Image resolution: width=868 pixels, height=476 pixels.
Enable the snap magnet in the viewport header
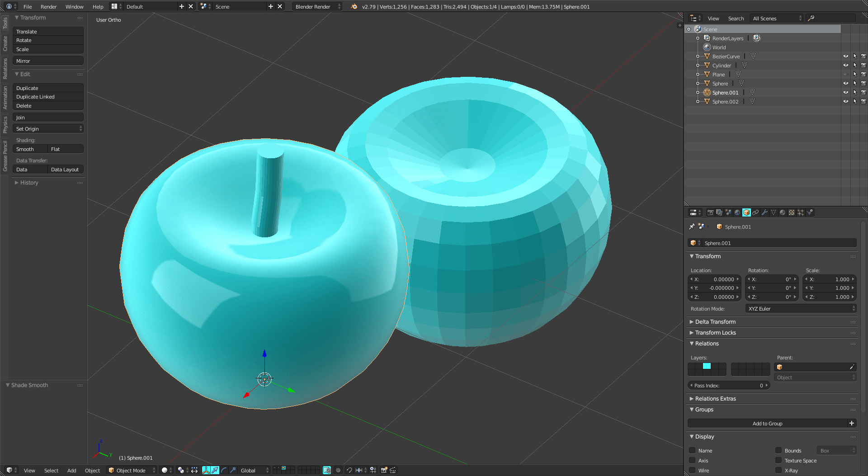pyautogui.click(x=349, y=470)
